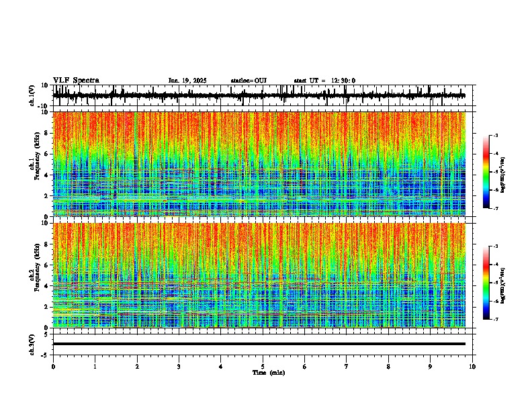Click the ch.2 colorbar log(PSD) label

point(503,285)
